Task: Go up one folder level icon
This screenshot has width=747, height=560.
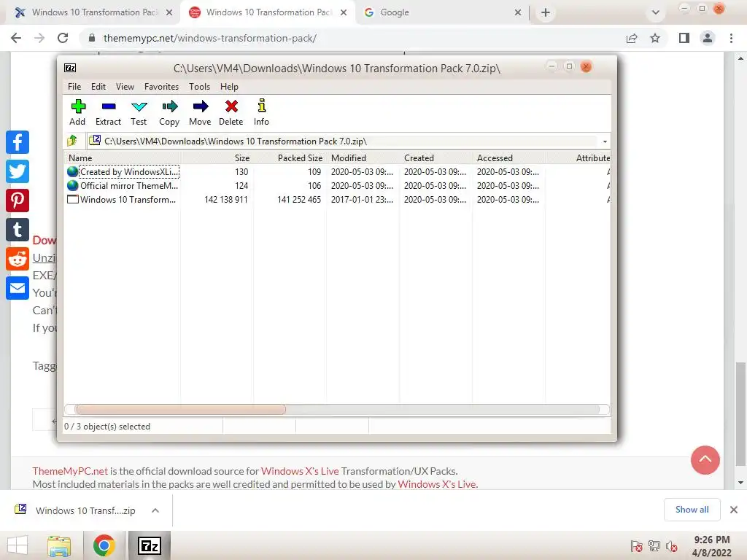Action: (72, 141)
